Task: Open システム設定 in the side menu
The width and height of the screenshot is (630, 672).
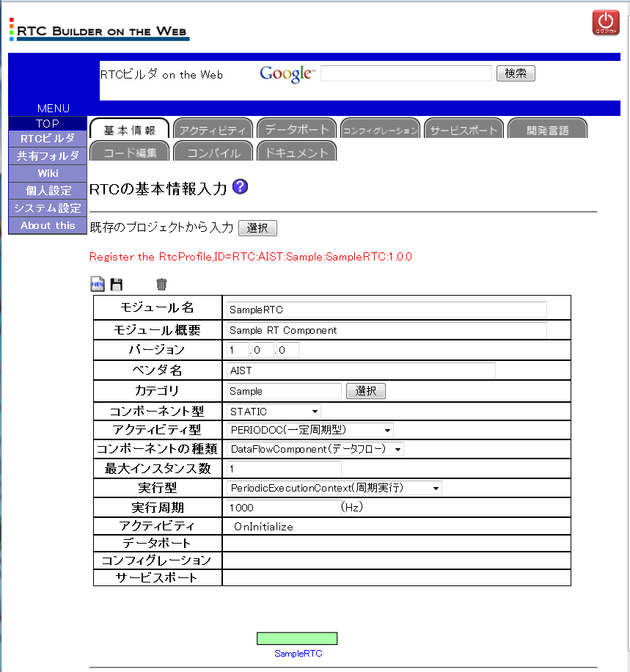Action: [x=48, y=208]
